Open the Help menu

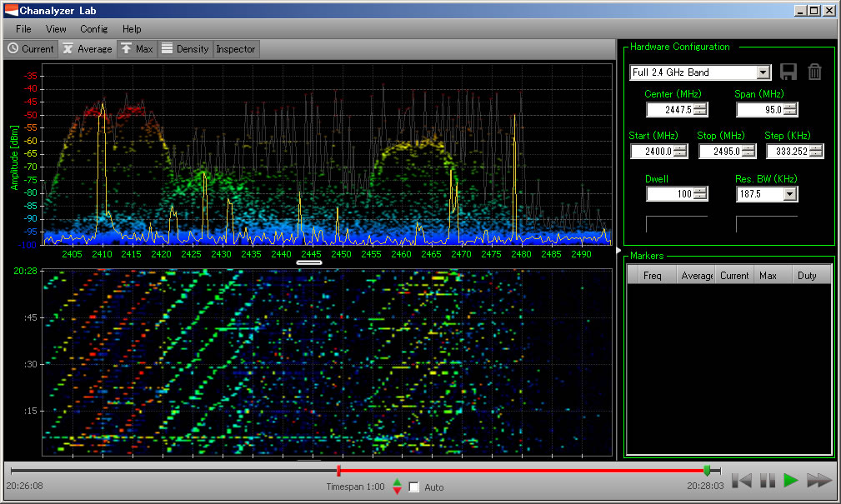coord(132,29)
